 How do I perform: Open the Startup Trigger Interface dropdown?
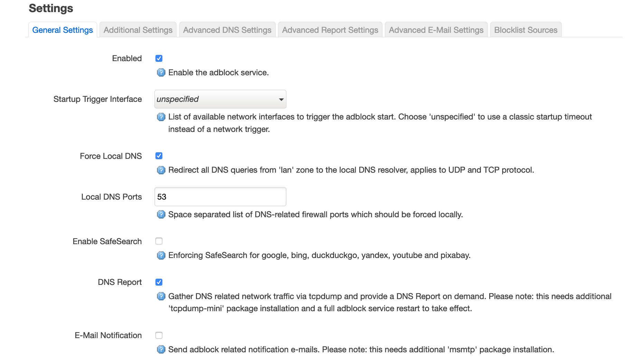pyautogui.click(x=220, y=99)
